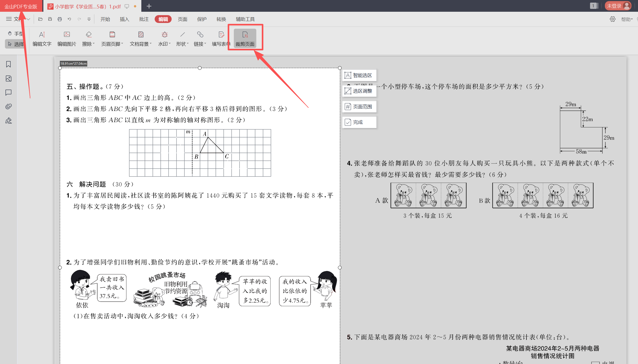Click the Done (完成) crop button

coord(359,122)
